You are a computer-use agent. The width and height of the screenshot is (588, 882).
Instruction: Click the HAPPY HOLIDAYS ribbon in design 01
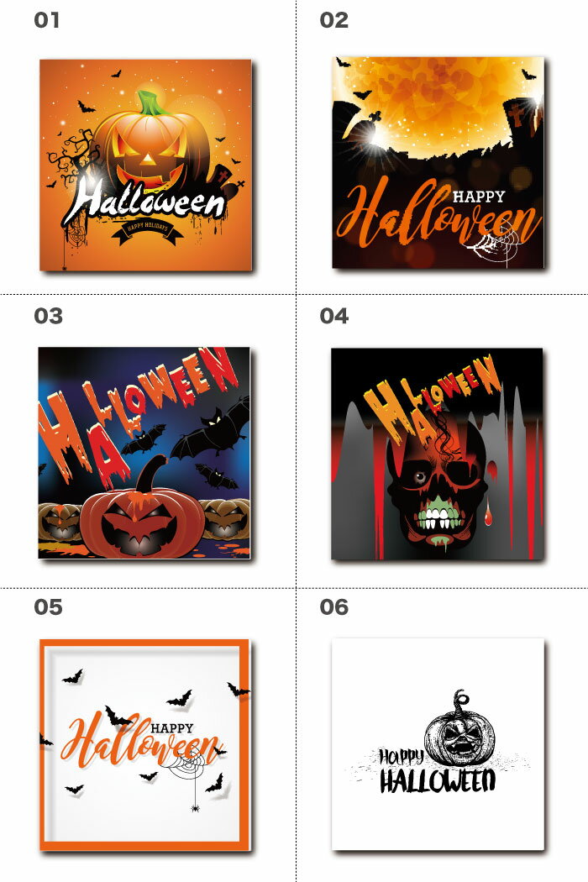(x=148, y=229)
